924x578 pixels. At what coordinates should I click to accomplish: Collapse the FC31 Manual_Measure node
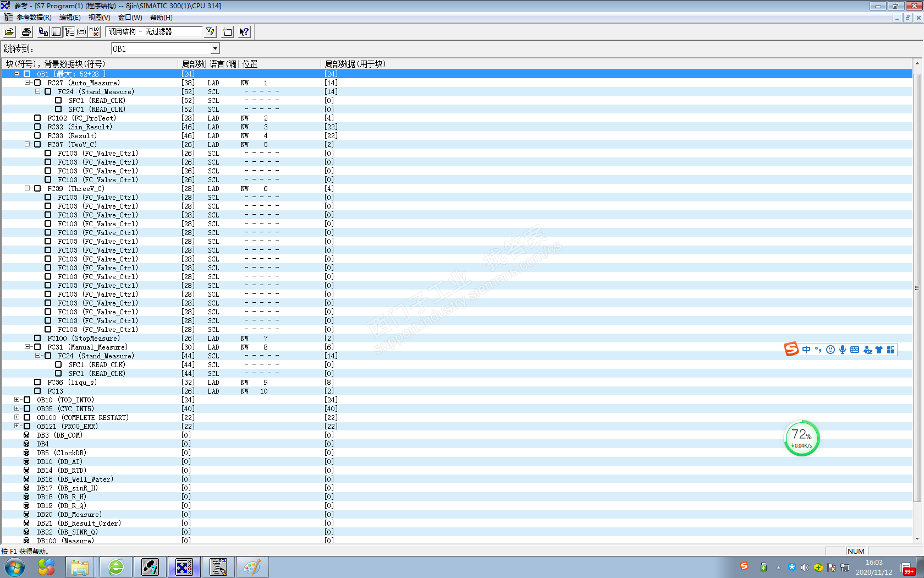tap(27, 347)
